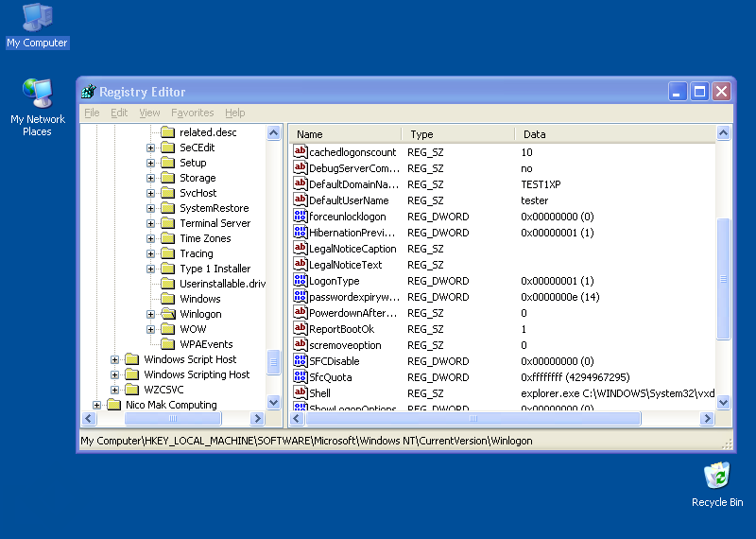
Task: Expand the Time Zones key
Action: 150,238
